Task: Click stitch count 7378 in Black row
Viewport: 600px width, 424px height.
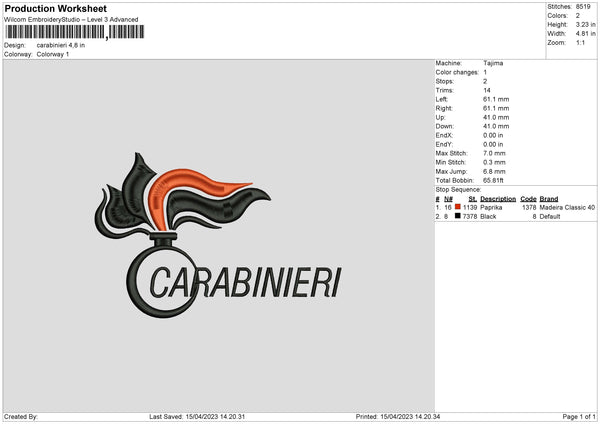Action: click(470, 217)
